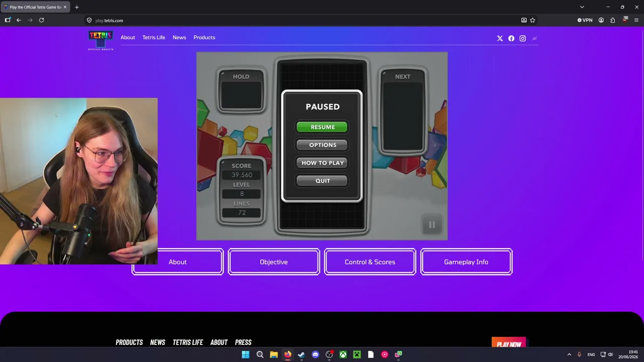Viewport: 644px width, 362px height.
Task: Open a new browser tab
Action: (x=76, y=7)
